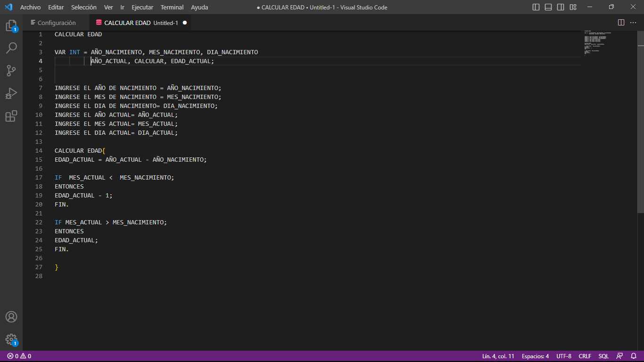Open the editor More Actions ellipsis menu
644x362 pixels.
click(633, 22)
